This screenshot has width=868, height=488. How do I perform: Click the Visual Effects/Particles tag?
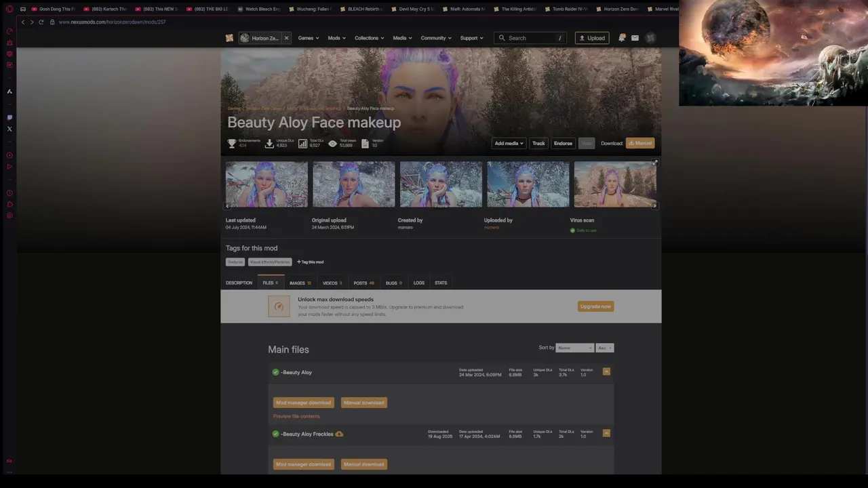tap(270, 262)
